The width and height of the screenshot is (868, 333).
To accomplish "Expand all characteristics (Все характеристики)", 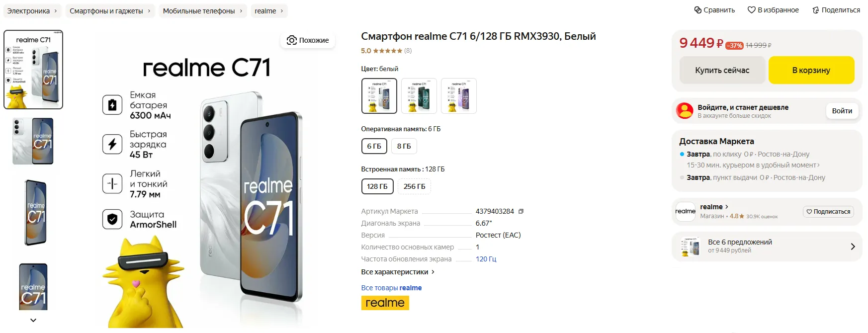I will 398,272.
